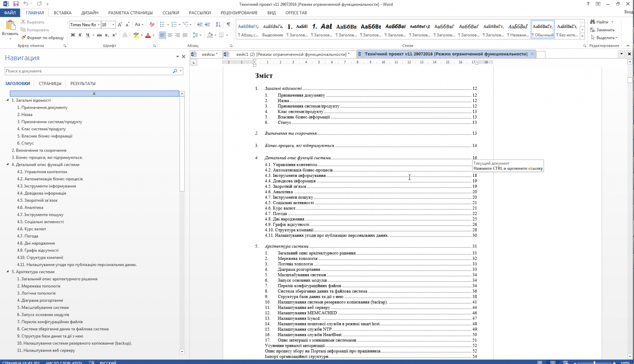The height and width of the screenshot is (364, 634).
Task: Open the ФАЙЛ tab
Action: (x=10, y=13)
